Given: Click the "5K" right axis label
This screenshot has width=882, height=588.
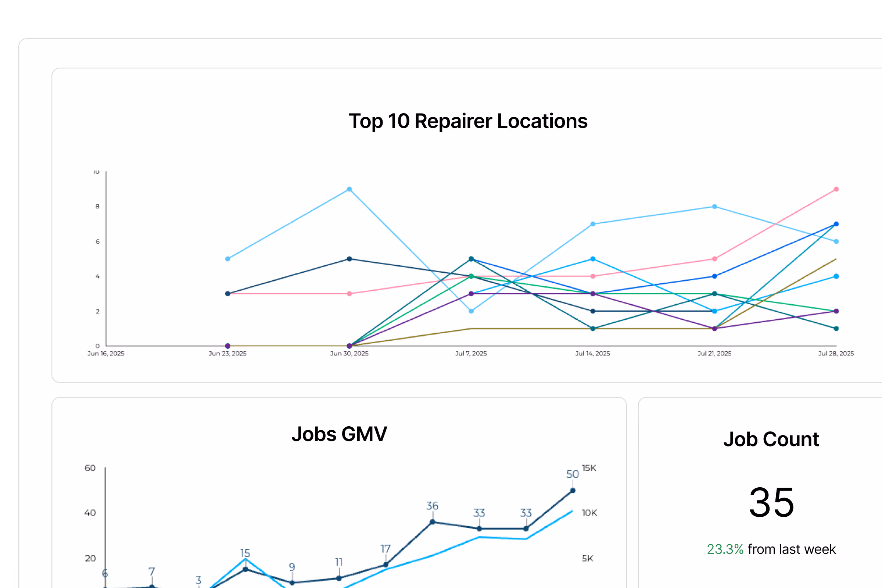Looking at the screenshot, I should click(x=588, y=559).
